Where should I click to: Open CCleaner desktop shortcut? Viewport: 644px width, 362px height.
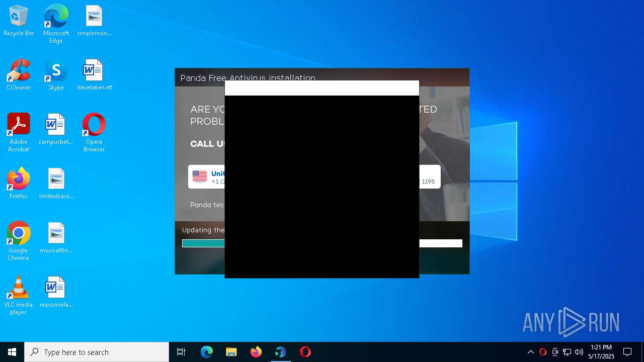(x=19, y=75)
